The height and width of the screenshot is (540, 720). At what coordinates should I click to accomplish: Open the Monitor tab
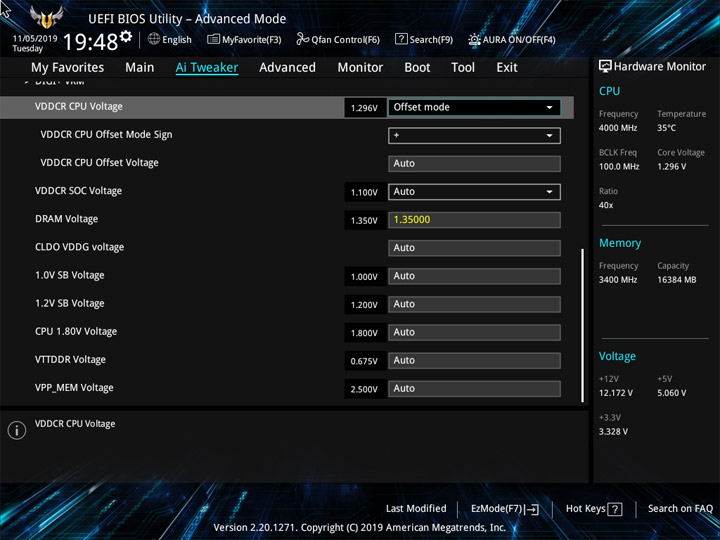(360, 68)
